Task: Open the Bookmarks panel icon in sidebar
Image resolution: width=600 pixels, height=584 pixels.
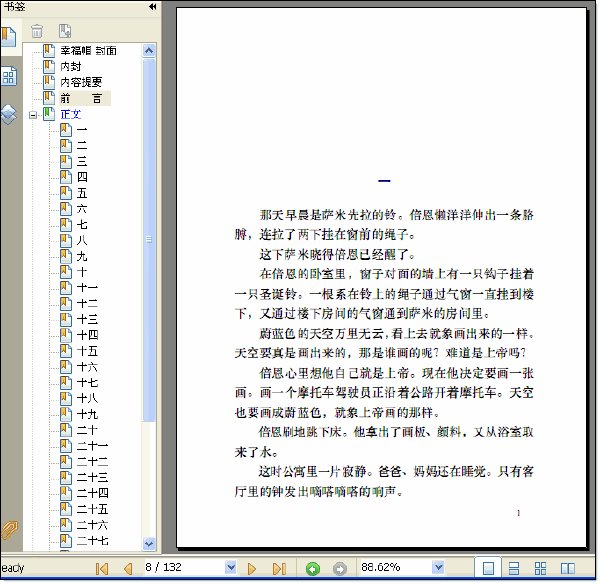Action: coord(8,37)
